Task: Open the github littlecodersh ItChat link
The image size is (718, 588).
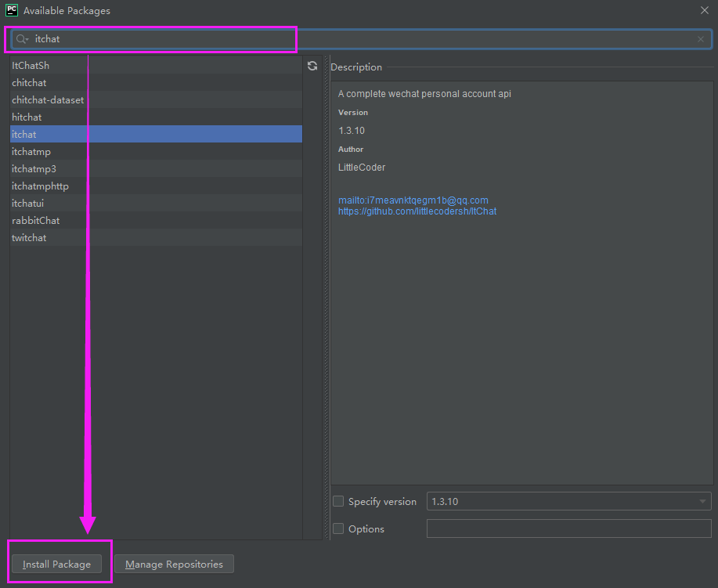Action: 417,211
